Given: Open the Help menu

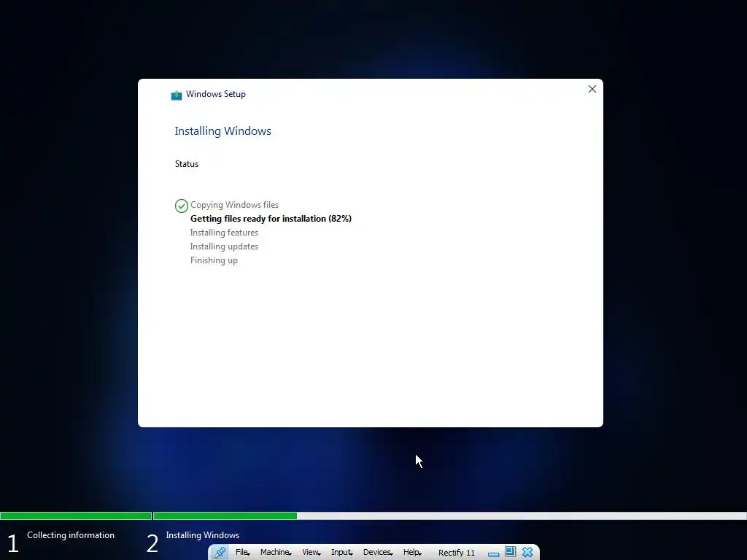Looking at the screenshot, I should 412,553.
